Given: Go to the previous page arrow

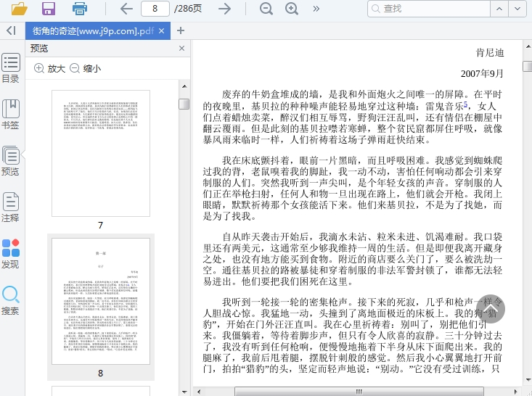Looking at the screenshot, I should [126, 9].
